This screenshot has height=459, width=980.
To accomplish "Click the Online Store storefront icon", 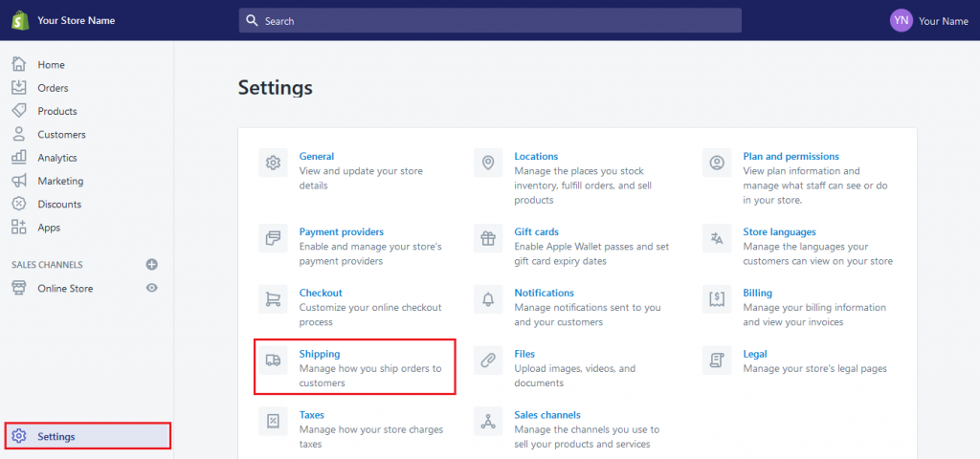I will point(19,288).
